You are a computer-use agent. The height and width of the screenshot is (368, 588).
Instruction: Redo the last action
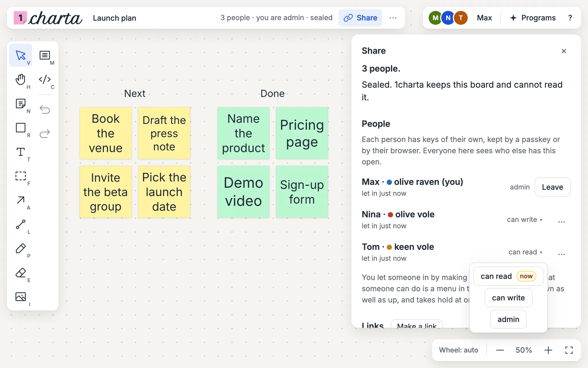[45, 134]
